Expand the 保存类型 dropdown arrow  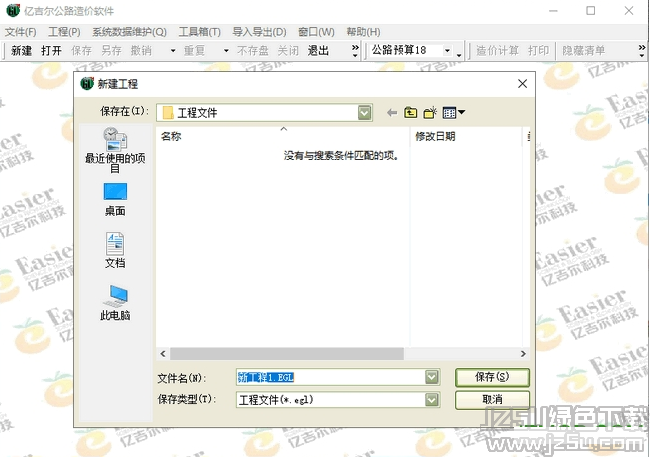coord(432,400)
